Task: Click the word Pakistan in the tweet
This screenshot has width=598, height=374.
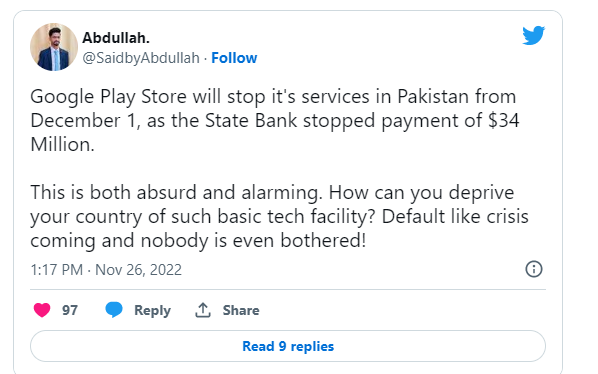Action: [432, 96]
